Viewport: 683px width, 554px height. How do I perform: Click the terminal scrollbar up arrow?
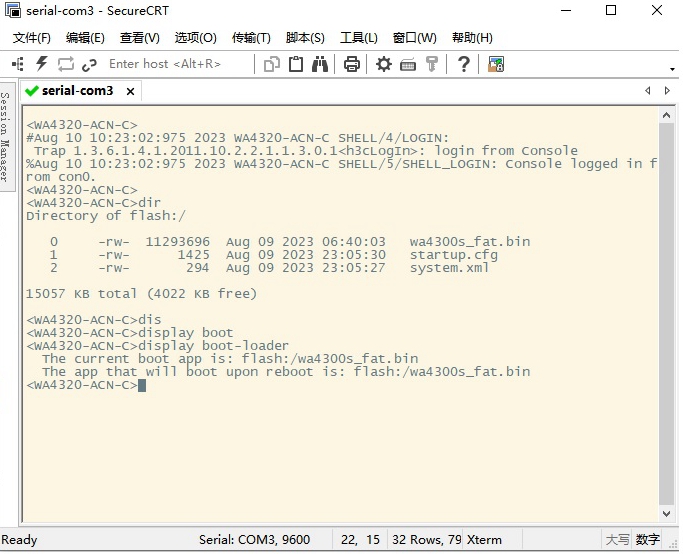(x=666, y=115)
